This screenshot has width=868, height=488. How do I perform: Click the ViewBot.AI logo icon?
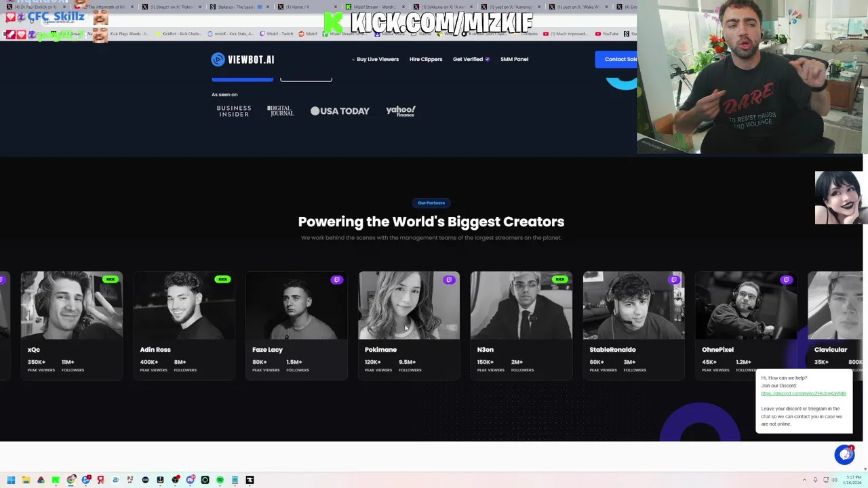218,60
